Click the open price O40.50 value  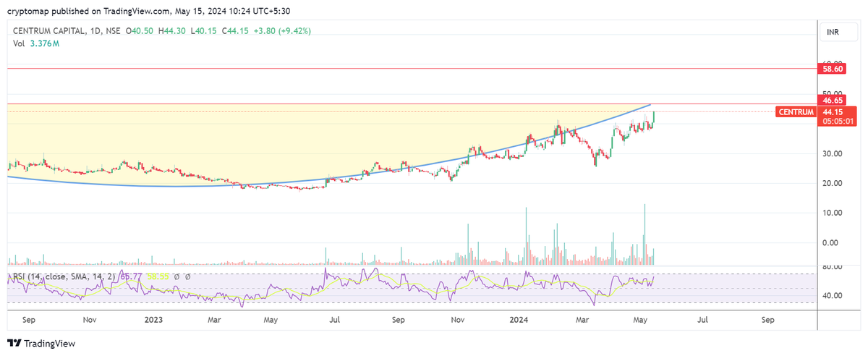(x=140, y=31)
